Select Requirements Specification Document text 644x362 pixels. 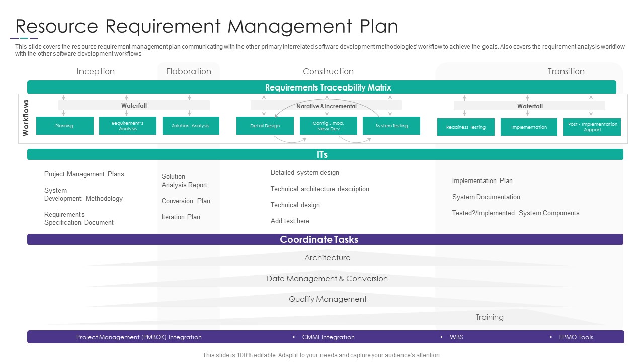click(79, 218)
